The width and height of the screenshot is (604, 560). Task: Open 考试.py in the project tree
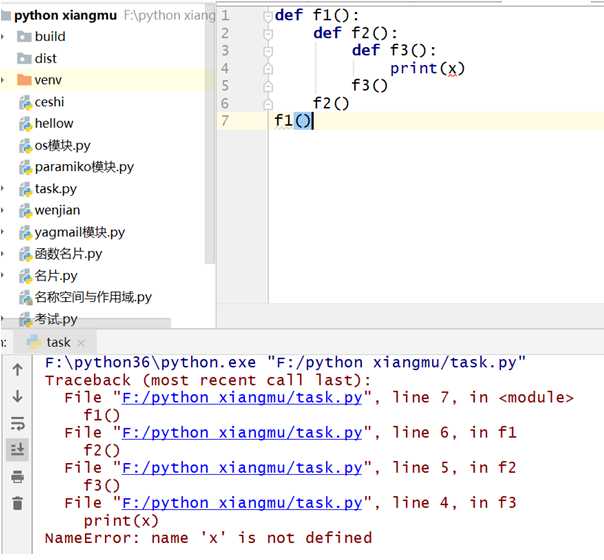(56, 319)
